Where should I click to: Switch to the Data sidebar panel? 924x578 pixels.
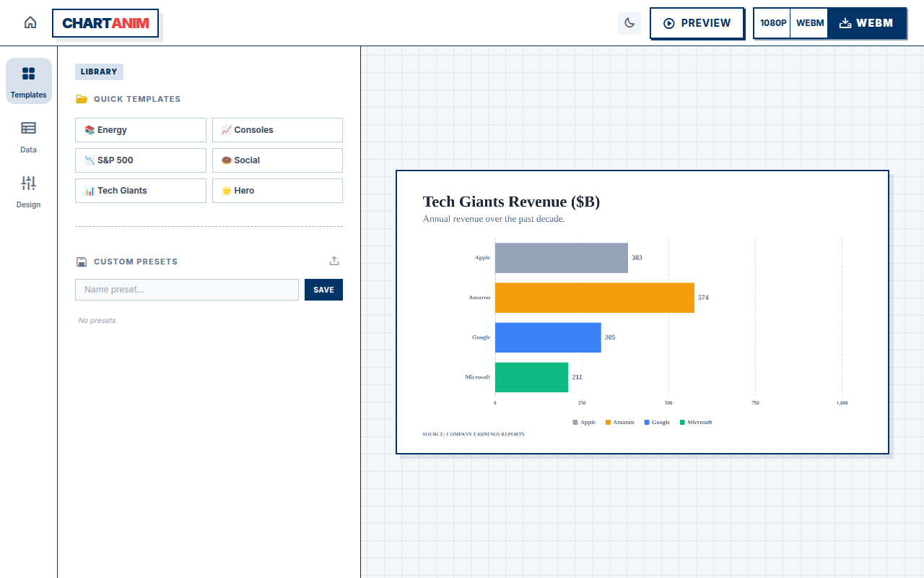coord(29,136)
